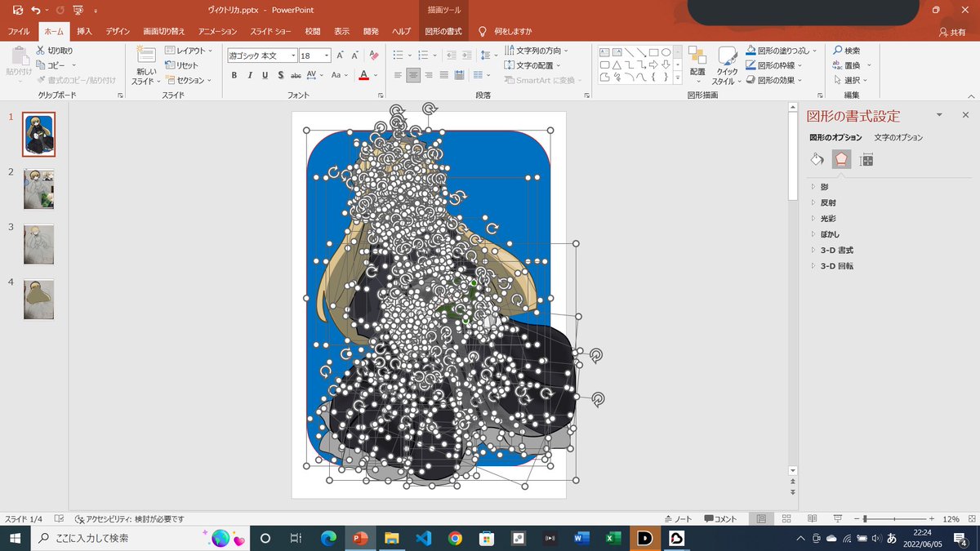Viewport: 980px width, 551px height.
Task: Increase font size with the larger A icon
Action: [x=340, y=56]
